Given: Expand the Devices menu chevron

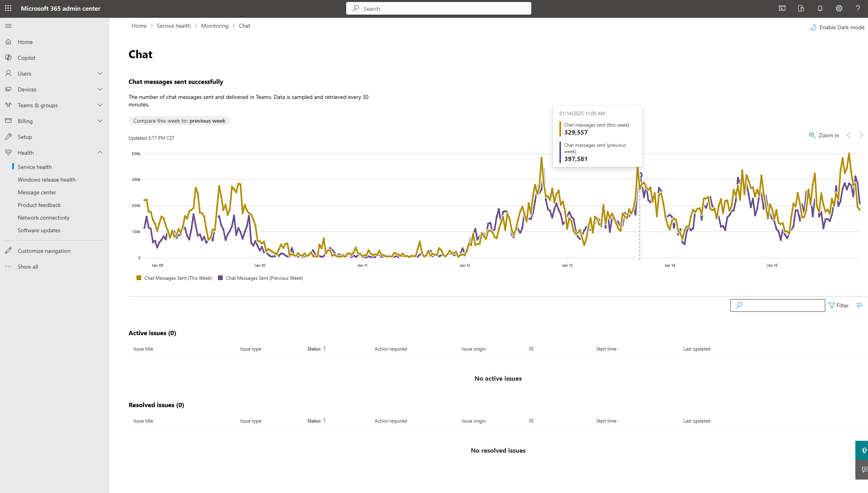Looking at the screenshot, I should [100, 89].
